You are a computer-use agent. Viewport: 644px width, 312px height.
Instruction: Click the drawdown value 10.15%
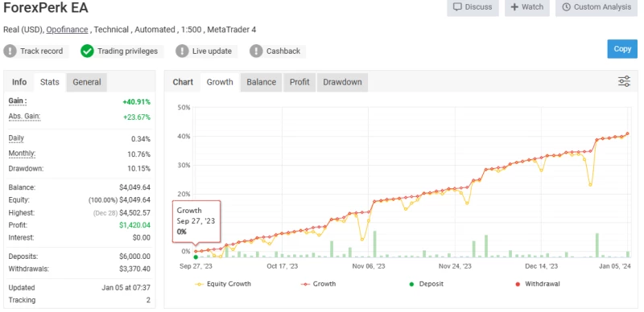[139, 169]
